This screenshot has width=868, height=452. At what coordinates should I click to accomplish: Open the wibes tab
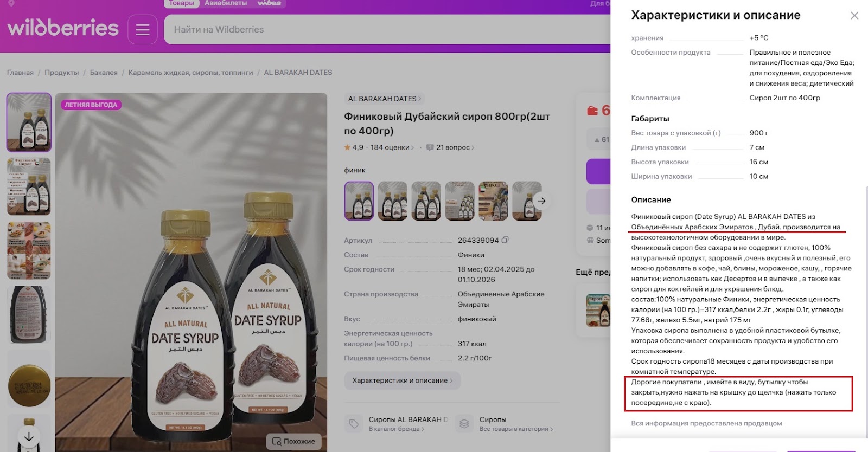269,3
